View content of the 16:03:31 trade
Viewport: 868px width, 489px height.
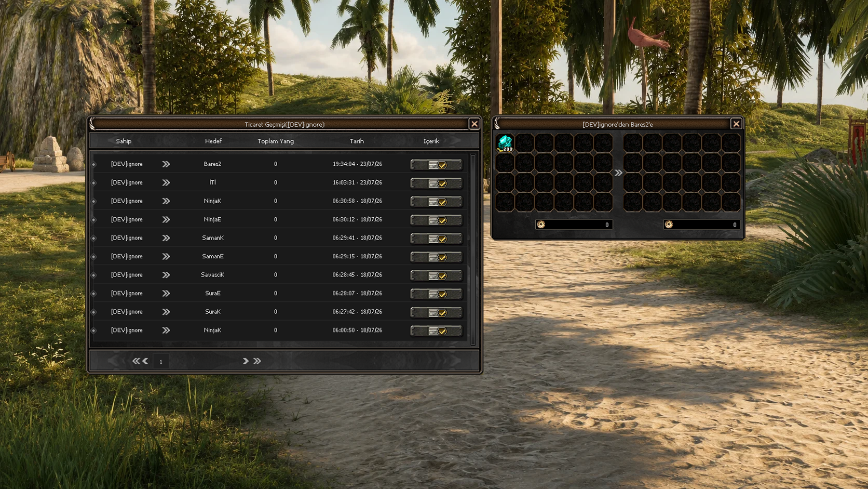[436, 183]
